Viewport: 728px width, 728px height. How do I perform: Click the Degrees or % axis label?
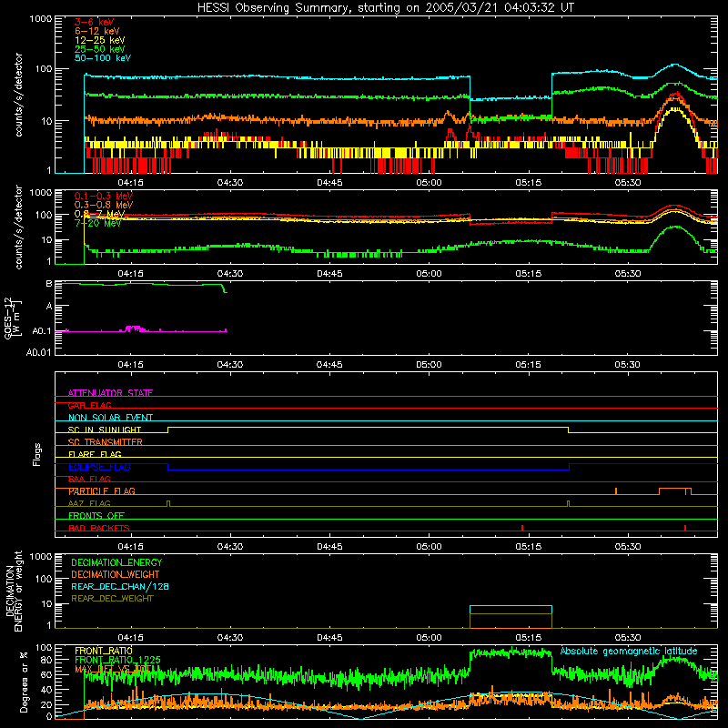tap(24, 682)
